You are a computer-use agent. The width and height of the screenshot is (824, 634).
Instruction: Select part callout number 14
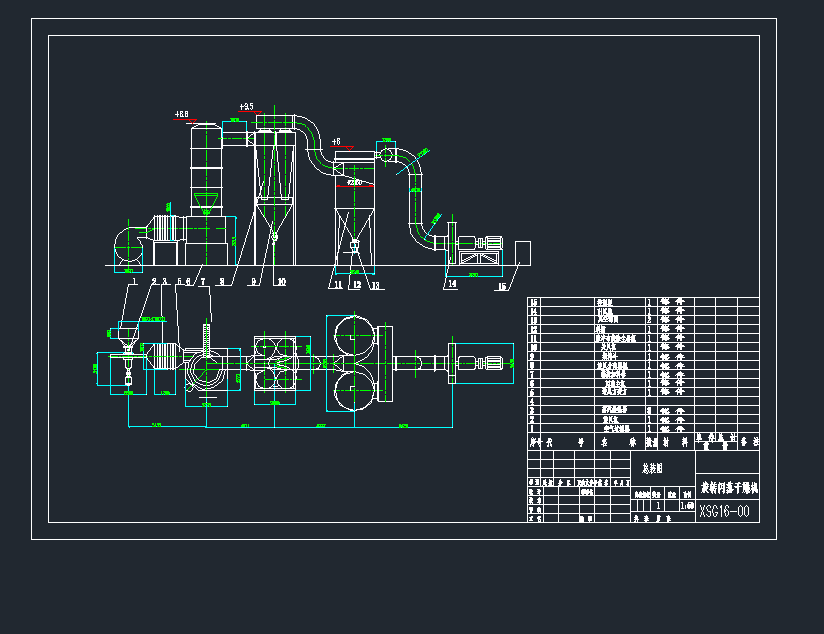452,284
